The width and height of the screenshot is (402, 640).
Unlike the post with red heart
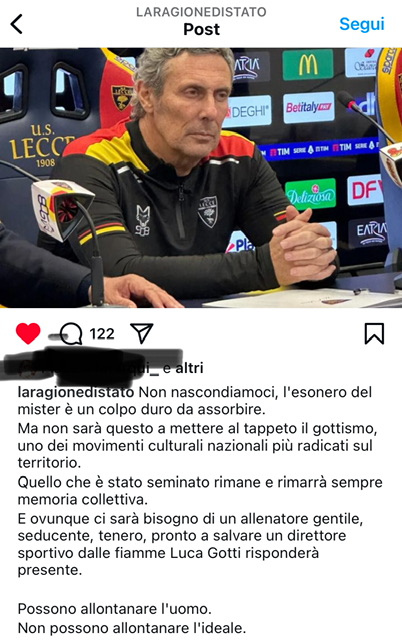pyautogui.click(x=28, y=333)
